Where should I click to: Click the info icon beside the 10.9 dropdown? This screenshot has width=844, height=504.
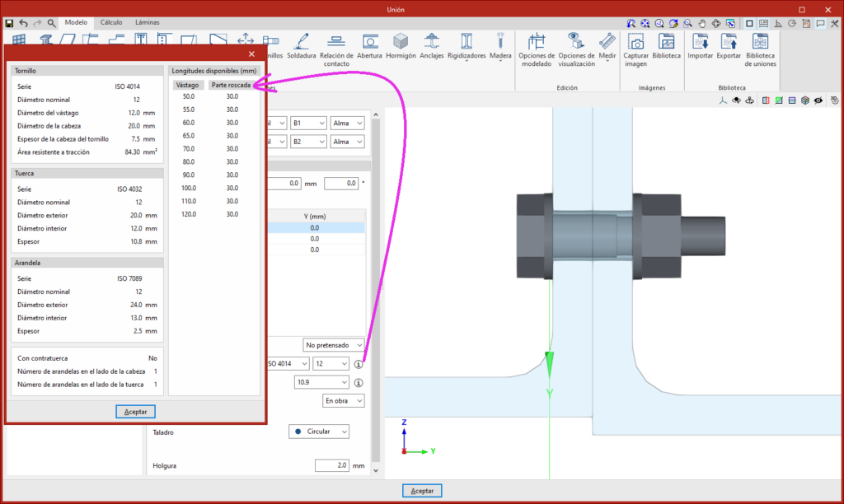359,382
